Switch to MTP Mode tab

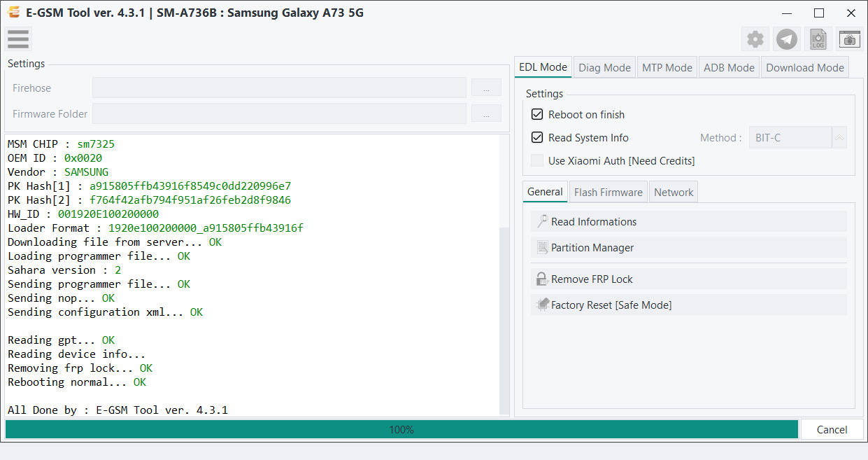click(667, 67)
